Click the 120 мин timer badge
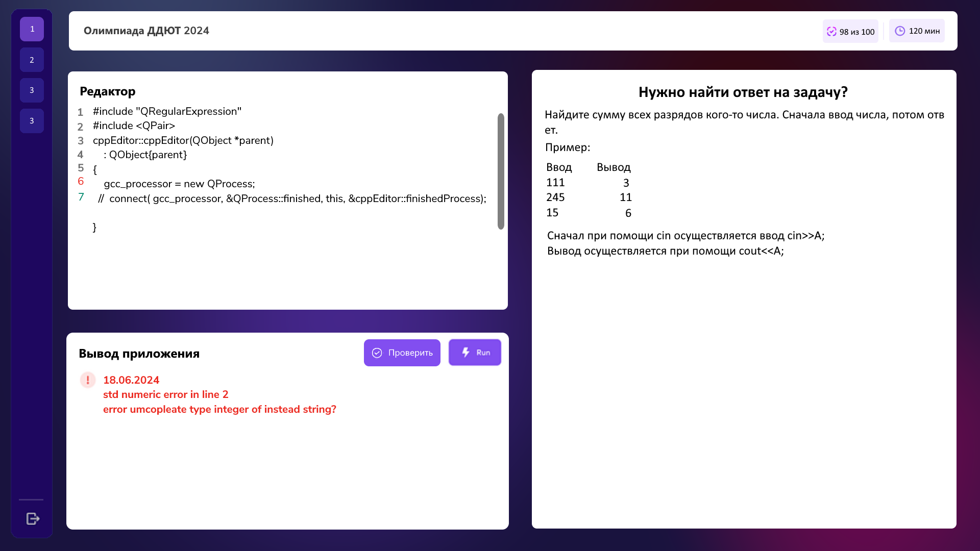 tap(917, 31)
